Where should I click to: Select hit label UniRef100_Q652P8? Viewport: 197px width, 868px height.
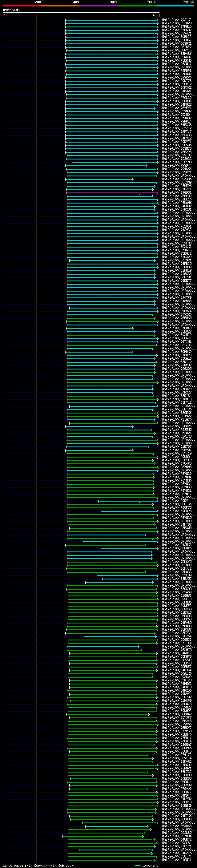coord(177,152)
